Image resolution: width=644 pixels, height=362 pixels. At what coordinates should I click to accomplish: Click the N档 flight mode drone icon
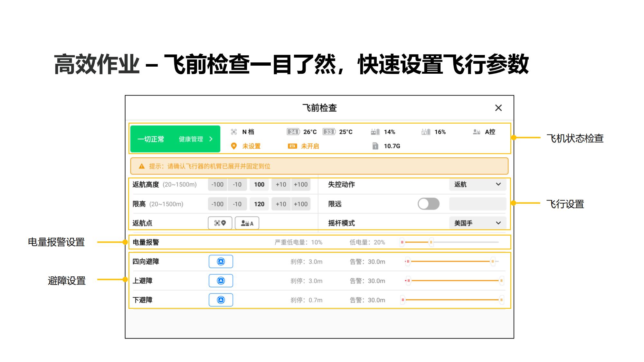[234, 132]
